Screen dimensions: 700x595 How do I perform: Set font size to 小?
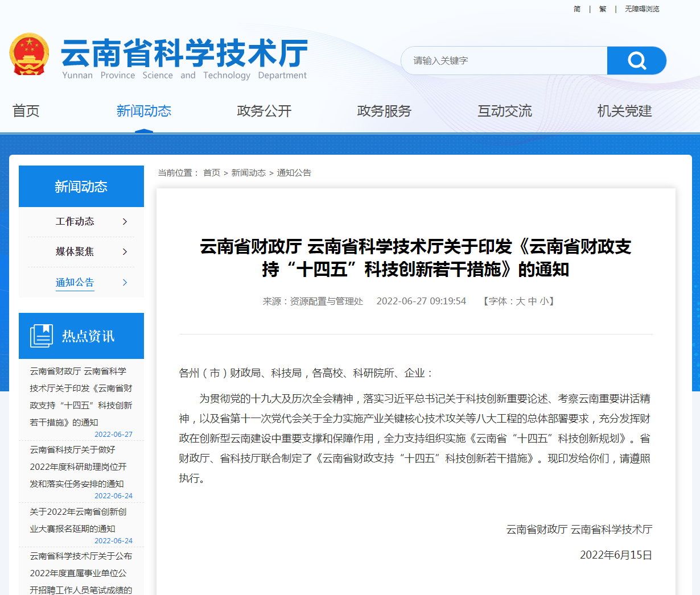pos(544,301)
